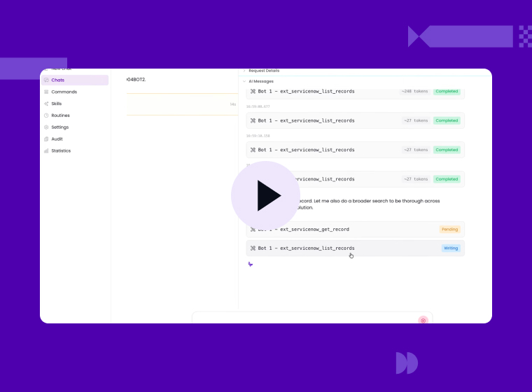The width and height of the screenshot is (532, 392).
Task: Open Statistics in the sidebar
Action: pyautogui.click(x=75, y=150)
